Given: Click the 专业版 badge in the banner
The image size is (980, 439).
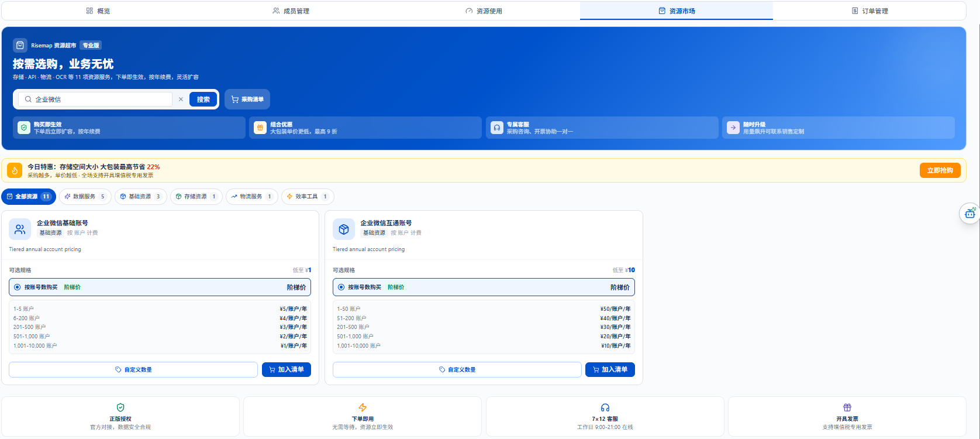Looking at the screenshot, I should tap(91, 45).
